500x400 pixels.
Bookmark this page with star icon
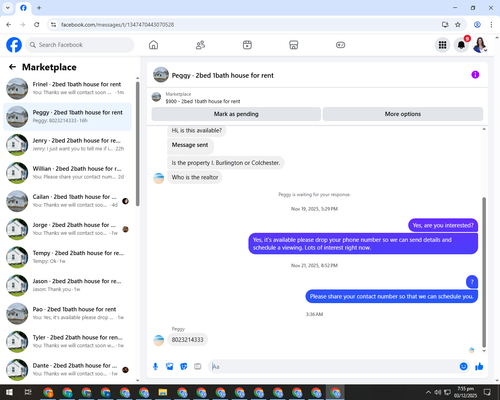458,24
